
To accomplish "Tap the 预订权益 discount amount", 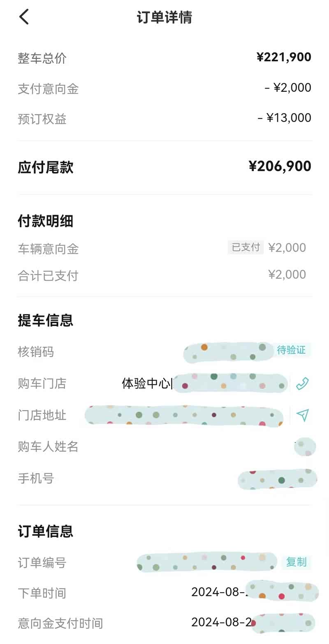I will click(284, 118).
